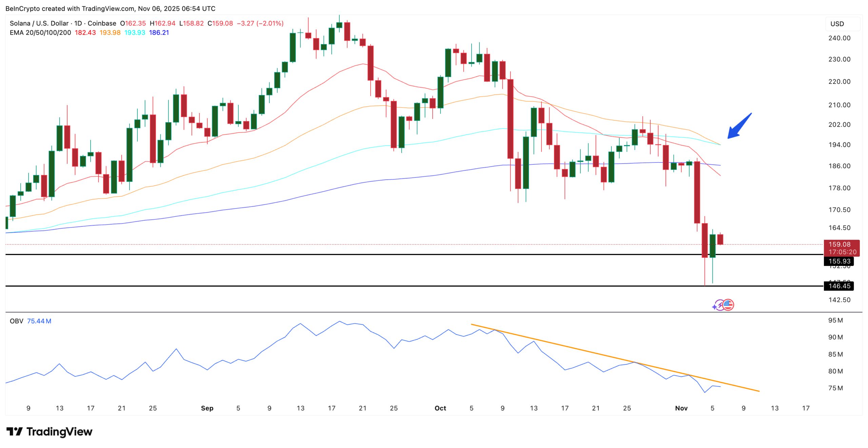Click the EMA 20/50/100/200 indicator legend
The image size is (868, 448).
pos(40,33)
